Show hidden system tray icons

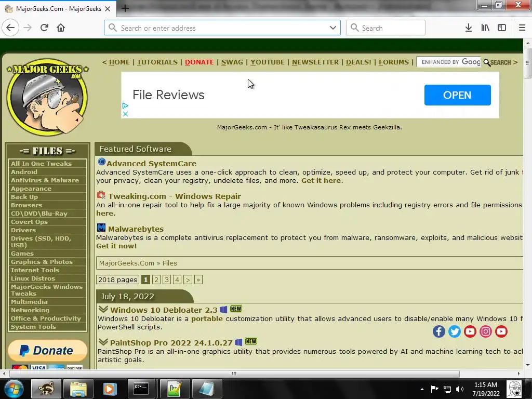422,389
